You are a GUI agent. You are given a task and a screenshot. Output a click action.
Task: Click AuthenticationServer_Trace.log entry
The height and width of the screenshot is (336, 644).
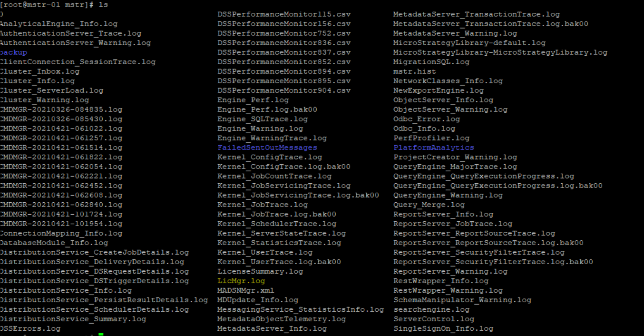pyautogui.click(x=70, y=33)
